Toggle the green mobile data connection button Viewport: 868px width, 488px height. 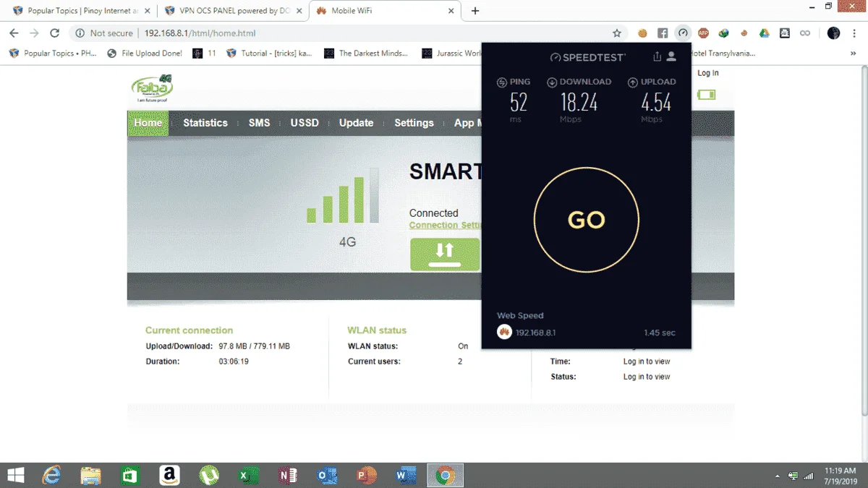pyautogui.click(x=445, y=254)
